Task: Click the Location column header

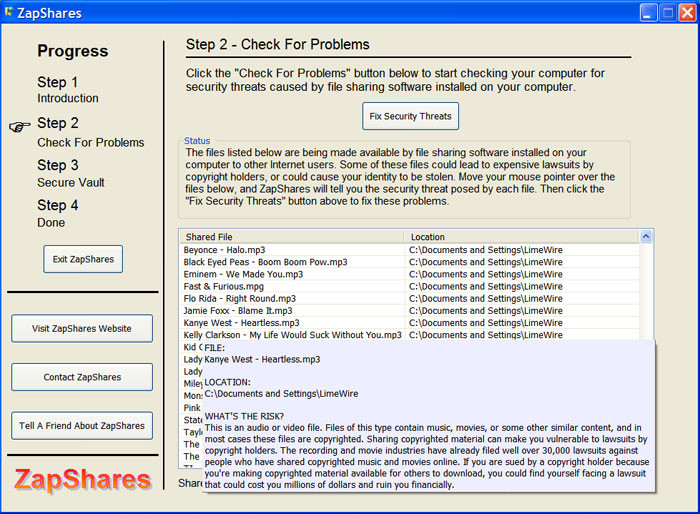Action: pyautogui.click(x=522, y=237)
